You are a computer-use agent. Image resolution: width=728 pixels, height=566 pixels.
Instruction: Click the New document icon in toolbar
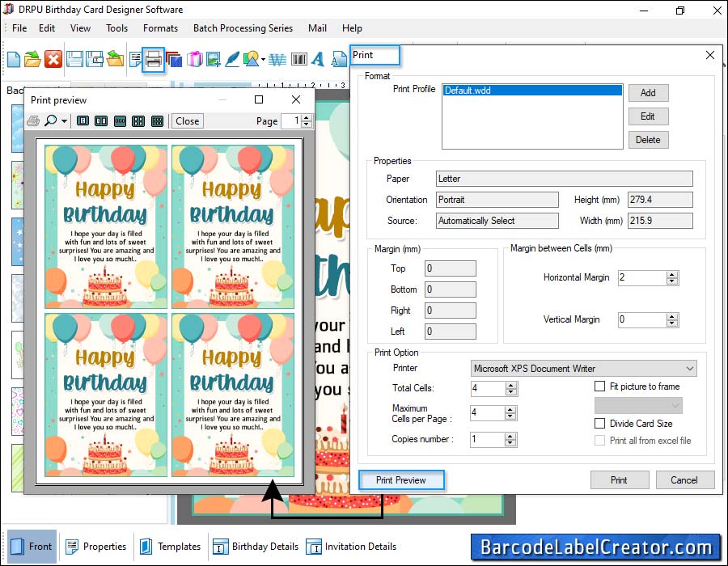pos(14,59)
